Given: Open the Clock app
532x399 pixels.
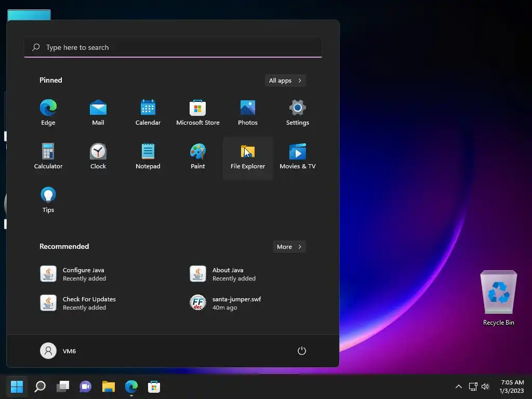Looking at the screenshot, I should pos(98,157).
